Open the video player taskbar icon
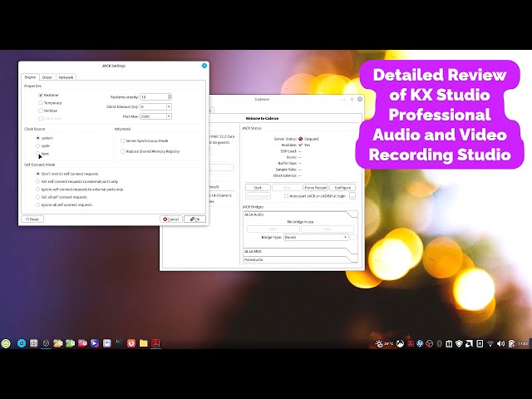Image resolution: width=532 pixels, height=399 pixels. 95,343
